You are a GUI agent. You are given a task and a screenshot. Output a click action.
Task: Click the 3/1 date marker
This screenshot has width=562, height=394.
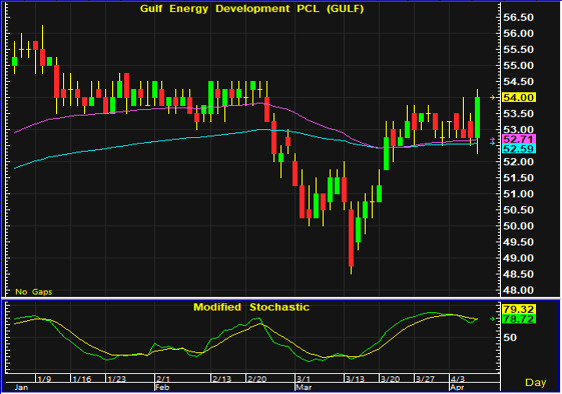[303, 379]
